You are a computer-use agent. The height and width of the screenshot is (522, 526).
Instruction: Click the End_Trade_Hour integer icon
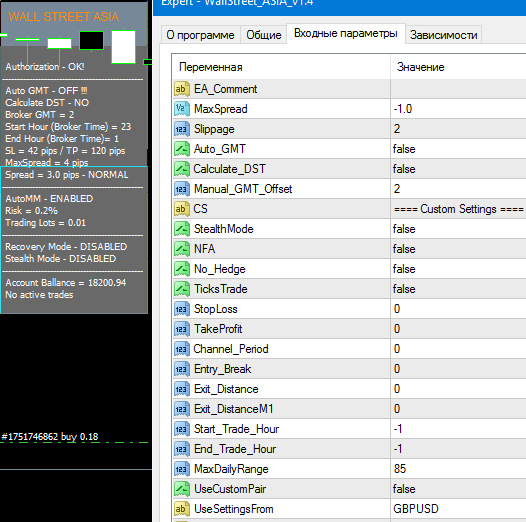tap(182, 449)
